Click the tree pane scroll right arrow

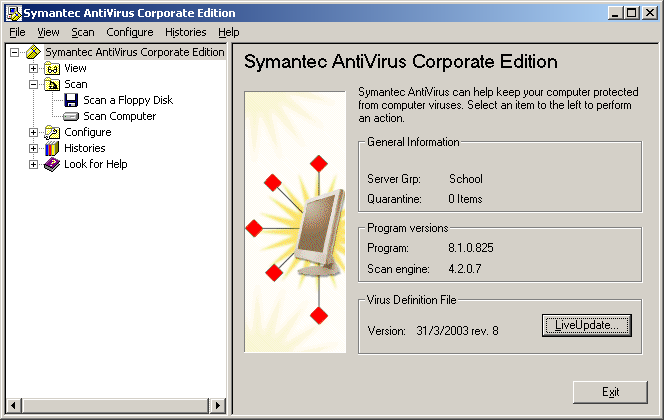(x=218, y=406)
